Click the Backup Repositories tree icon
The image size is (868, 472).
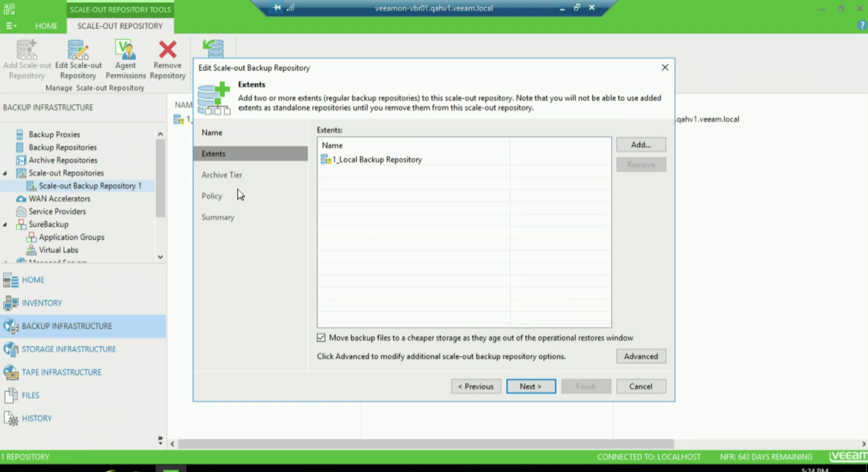(20, 147)
